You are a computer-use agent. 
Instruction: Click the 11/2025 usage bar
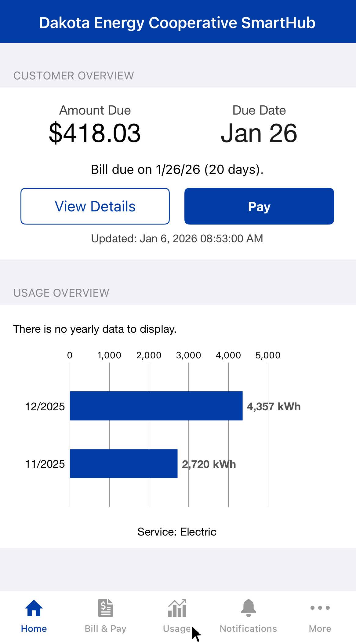tap(124, 463)
